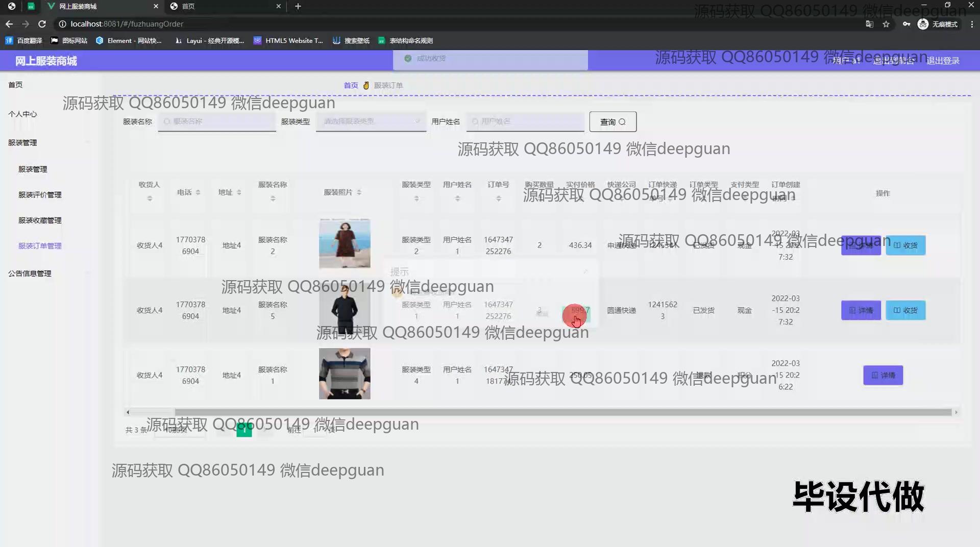
Task: Open 个人中心 in the sidebar
Action: (x=22, y=114)
